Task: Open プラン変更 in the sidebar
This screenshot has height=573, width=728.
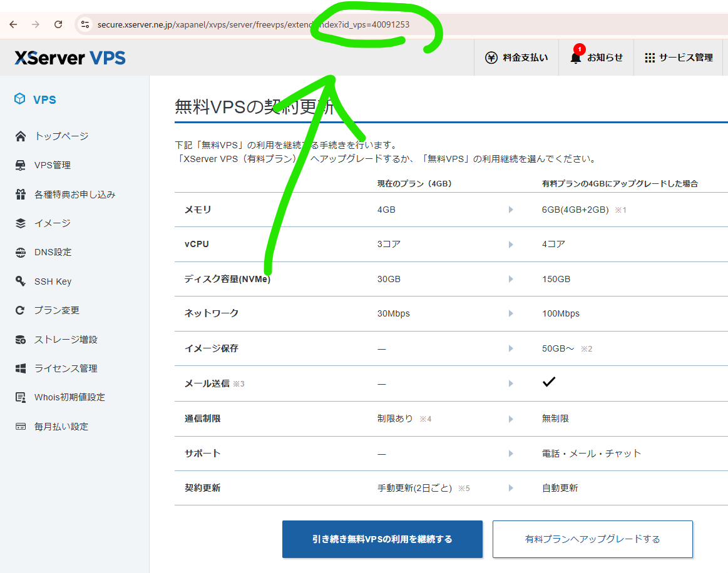Action: point(56,310)
